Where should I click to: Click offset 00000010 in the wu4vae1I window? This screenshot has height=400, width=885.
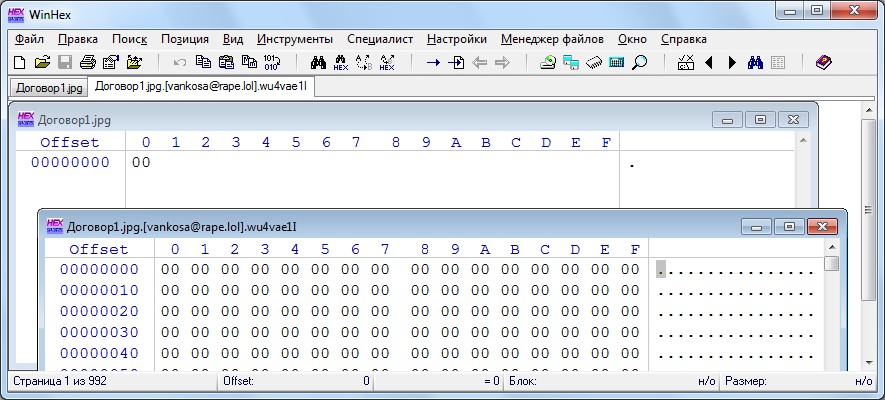pyautogui.click(x=99, y=291)
